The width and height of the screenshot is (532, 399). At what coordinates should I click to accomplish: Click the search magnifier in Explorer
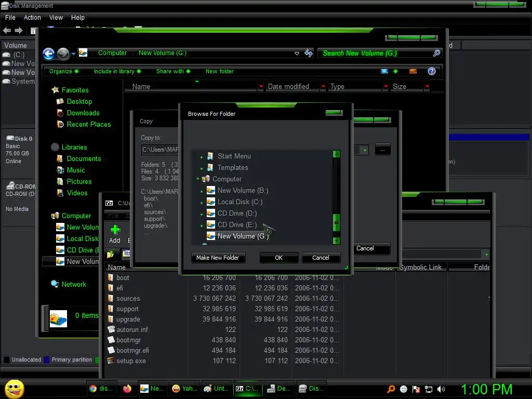436,53
